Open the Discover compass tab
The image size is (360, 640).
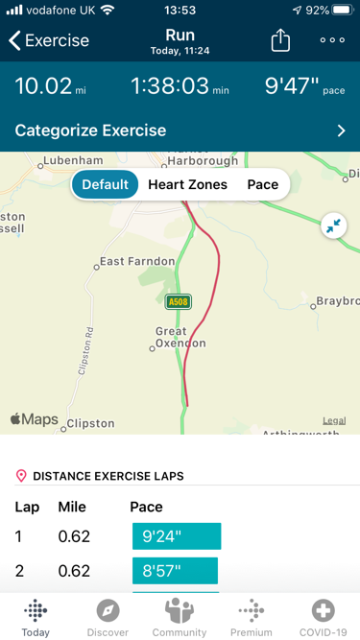coord(108,617)
